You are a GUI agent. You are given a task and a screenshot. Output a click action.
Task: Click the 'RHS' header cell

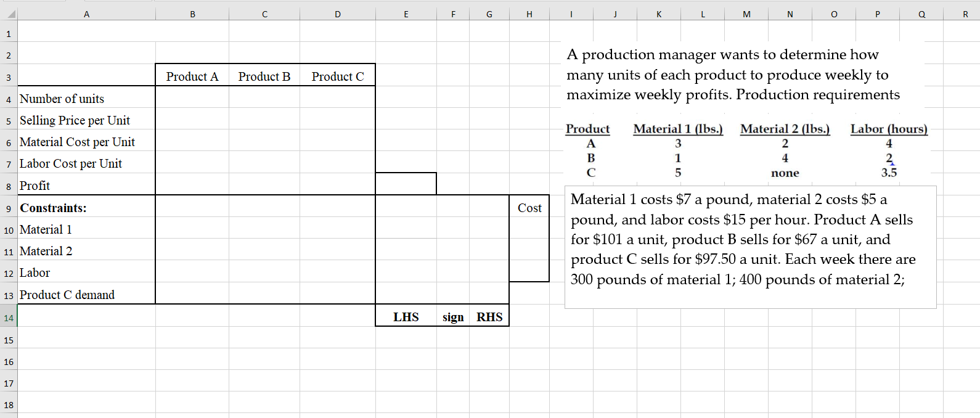[x=489, y=316]
